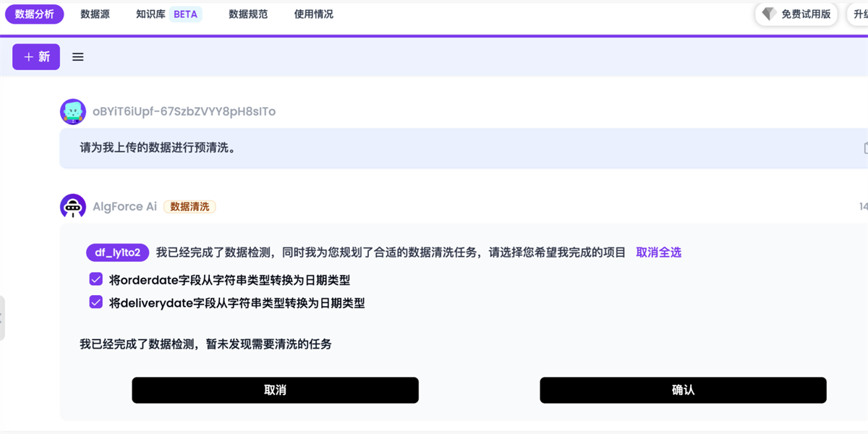
Task: Click the plus icon in the 新 button
Action: coord(28,56)
